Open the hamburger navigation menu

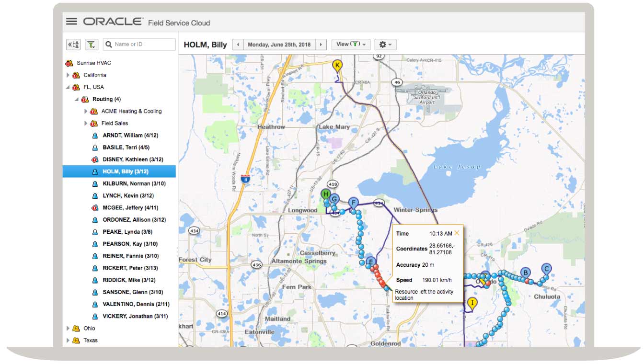point(71,22)
